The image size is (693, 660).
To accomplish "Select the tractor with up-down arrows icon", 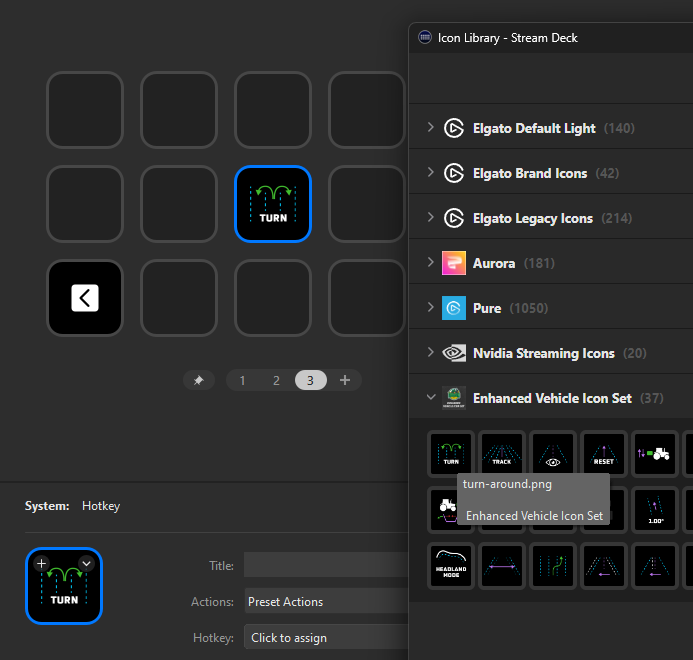I will pos(655,454).
